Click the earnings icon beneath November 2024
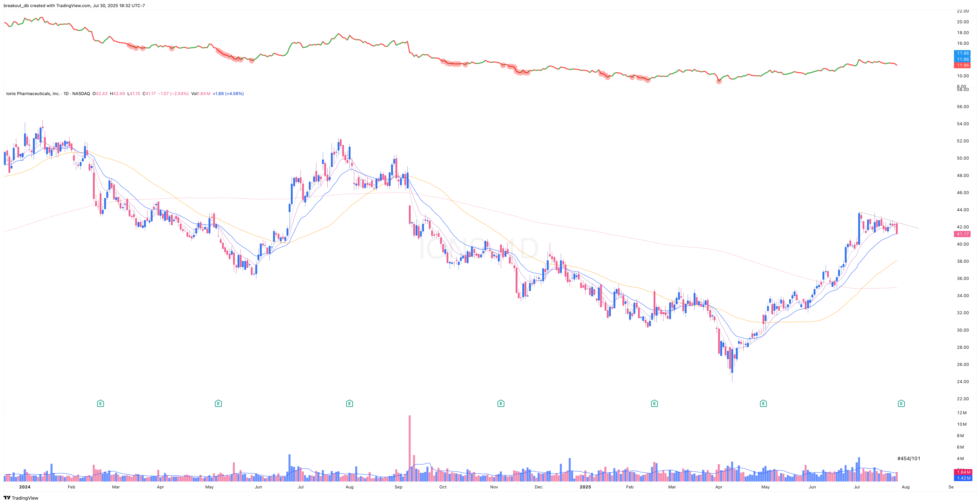The image size is (980, 504). coord(501,403)
